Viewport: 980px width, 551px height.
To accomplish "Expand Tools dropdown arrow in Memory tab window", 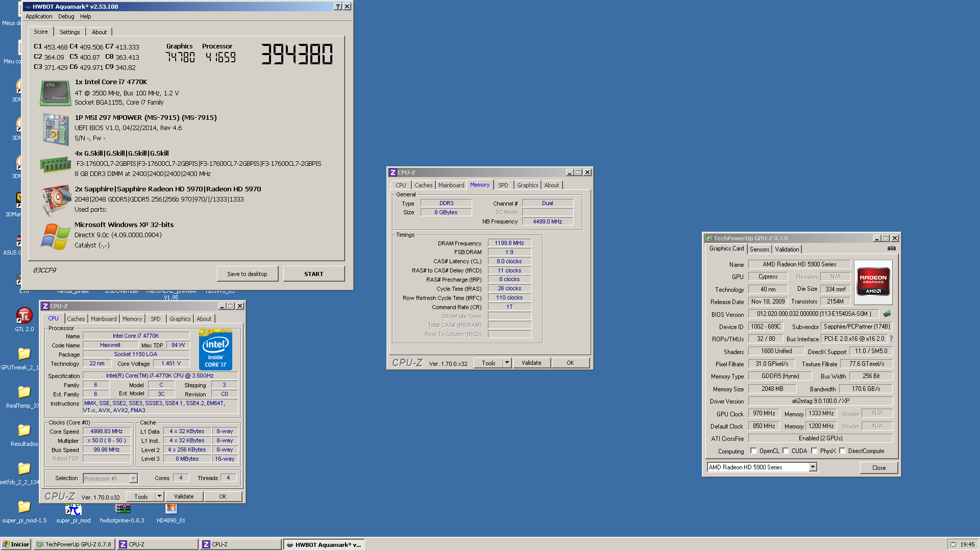I will click(507, 363).
